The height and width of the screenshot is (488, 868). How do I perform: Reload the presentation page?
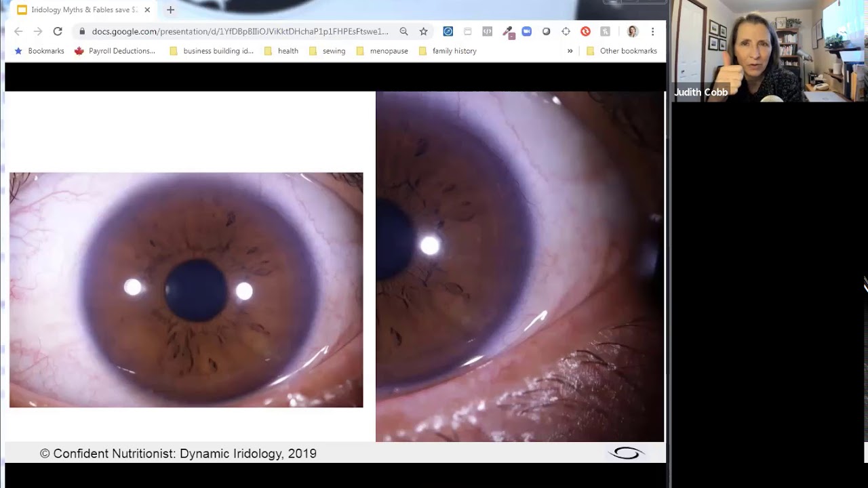click(58, 31)
